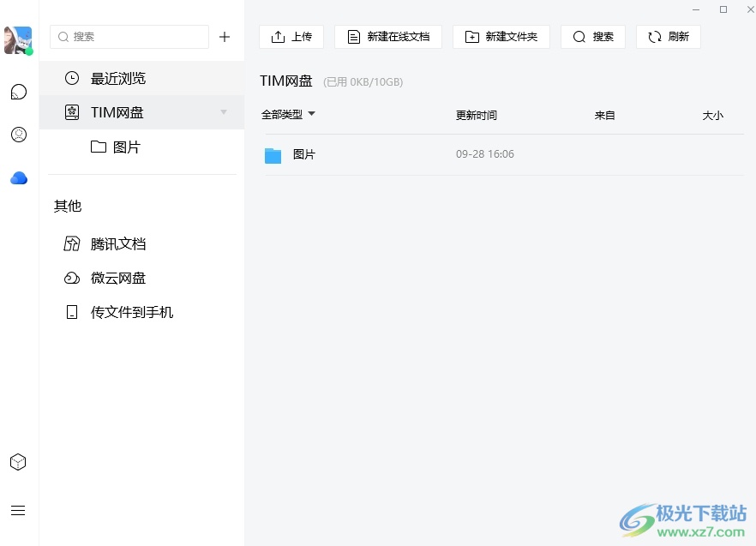The image size is (756, 546).
Task: Click the blue 图片 folder icon in list
Action: click(273, 155)
